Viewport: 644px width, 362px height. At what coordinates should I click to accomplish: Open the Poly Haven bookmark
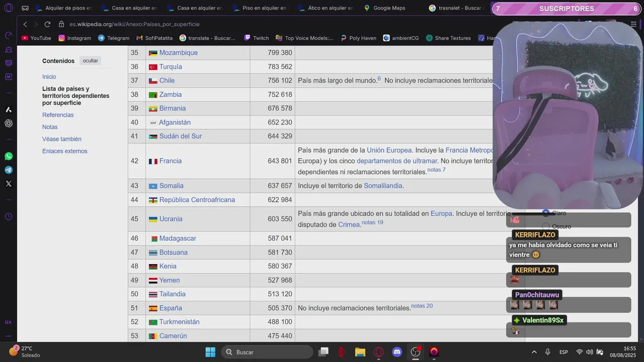pyautogui.click(x=358, y=38)
